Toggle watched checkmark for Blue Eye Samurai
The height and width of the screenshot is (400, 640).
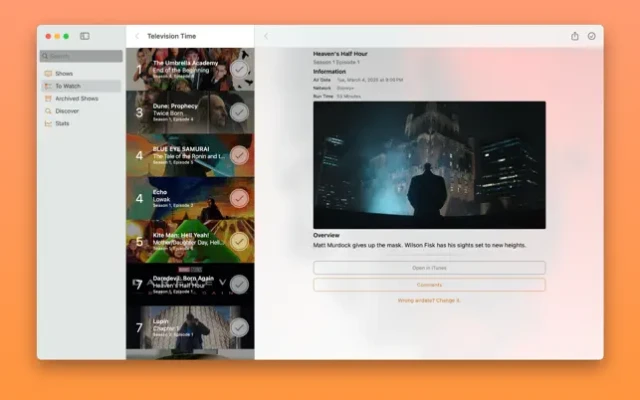coord(239,155)
